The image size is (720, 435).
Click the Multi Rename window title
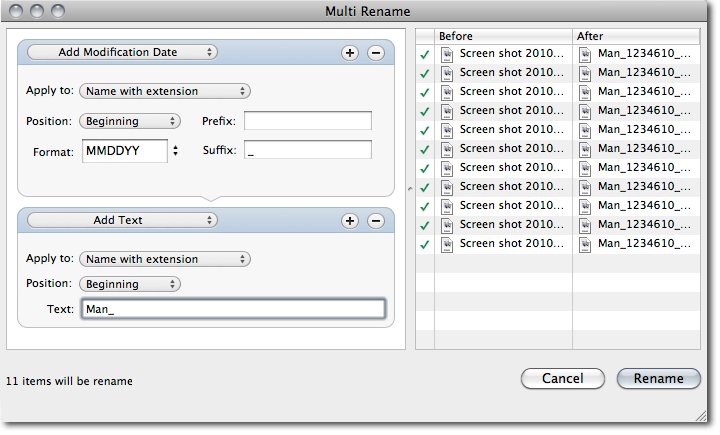367,11
